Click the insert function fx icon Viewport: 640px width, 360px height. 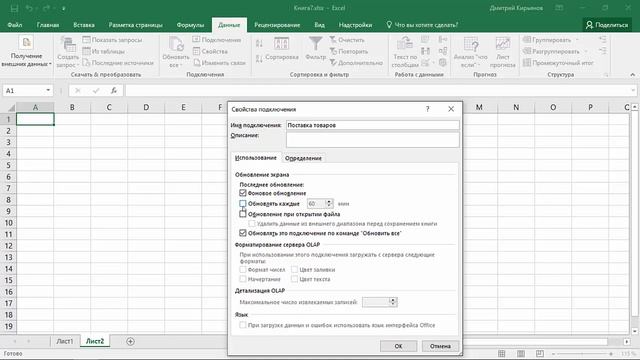(x=114, y=91)
